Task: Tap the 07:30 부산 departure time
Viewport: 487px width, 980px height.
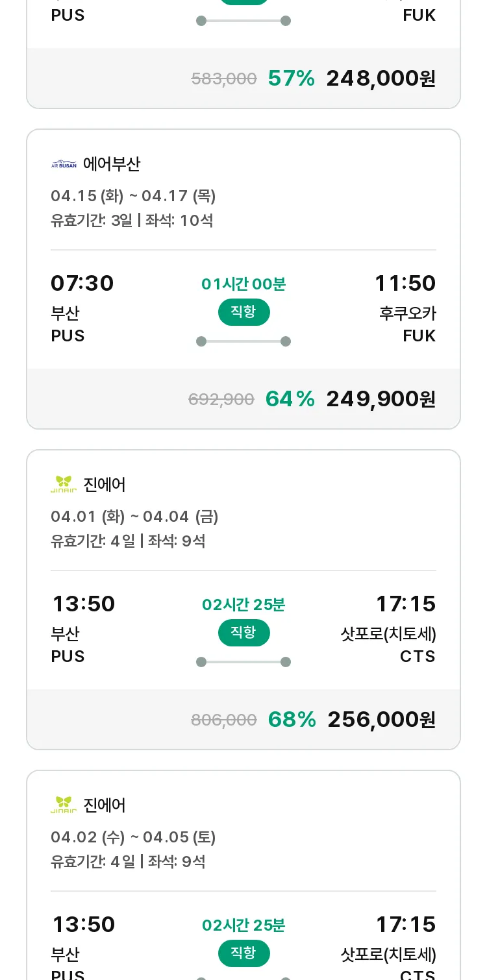Action: pyautogui.click(x=82, y=284)
